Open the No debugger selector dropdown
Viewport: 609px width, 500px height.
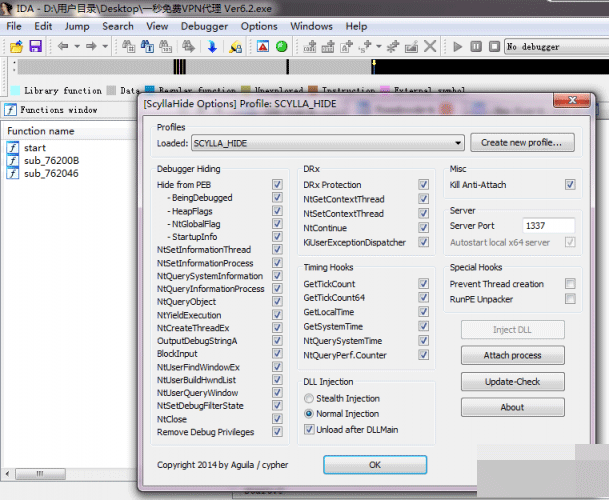point(556,47)
